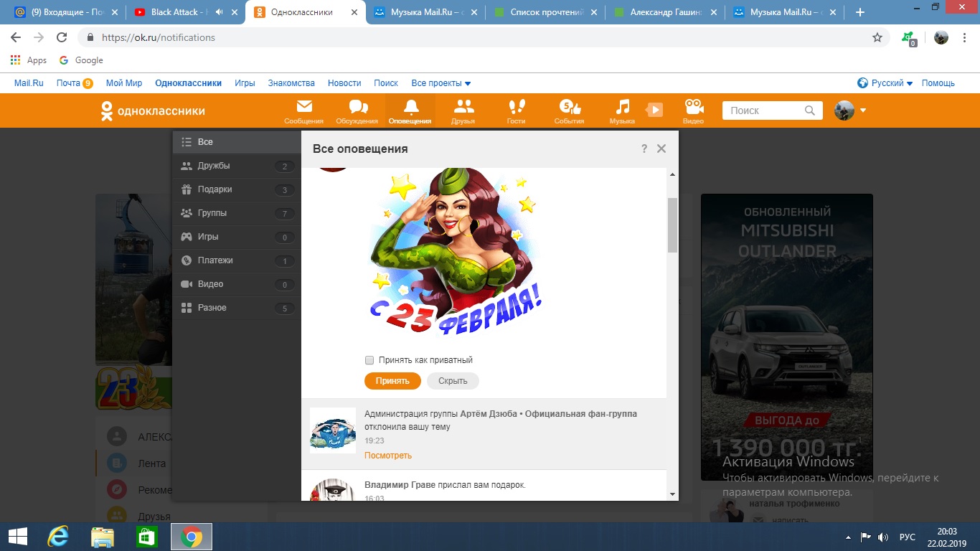Reload the page

(62, 37)
